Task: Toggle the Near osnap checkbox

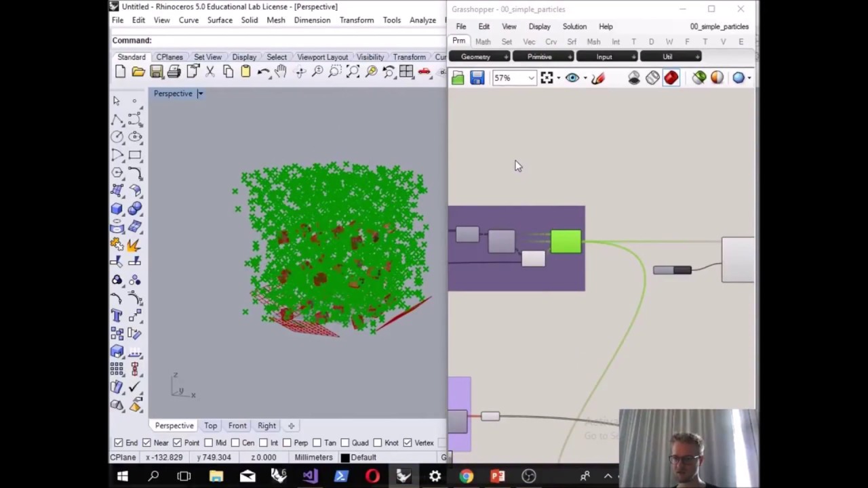Action: click(146, 443)
